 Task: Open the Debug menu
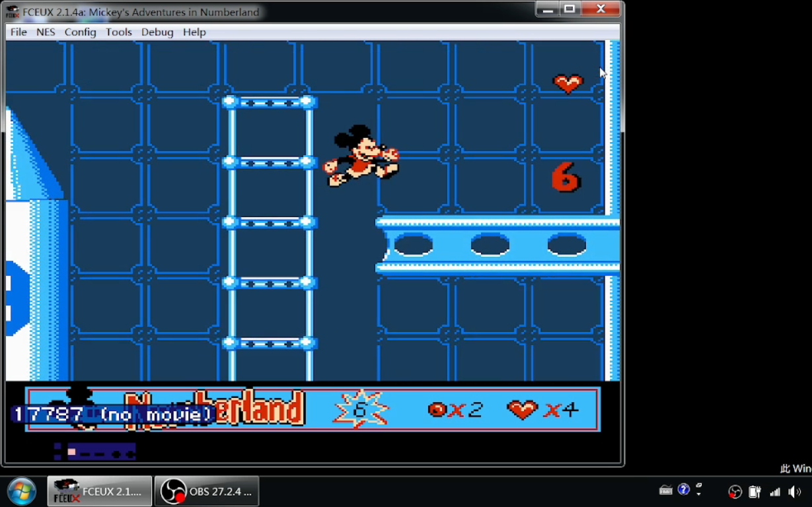[x=157, y=32]
